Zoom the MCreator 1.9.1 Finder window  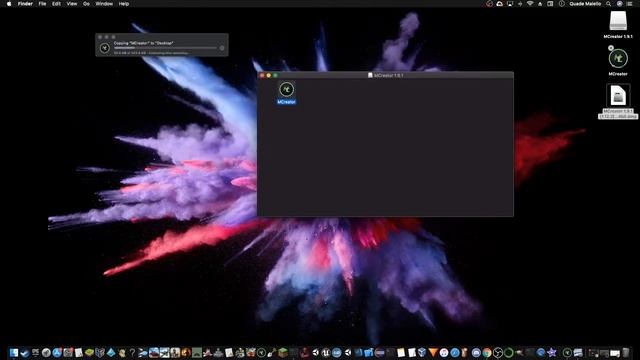point(275,75)
